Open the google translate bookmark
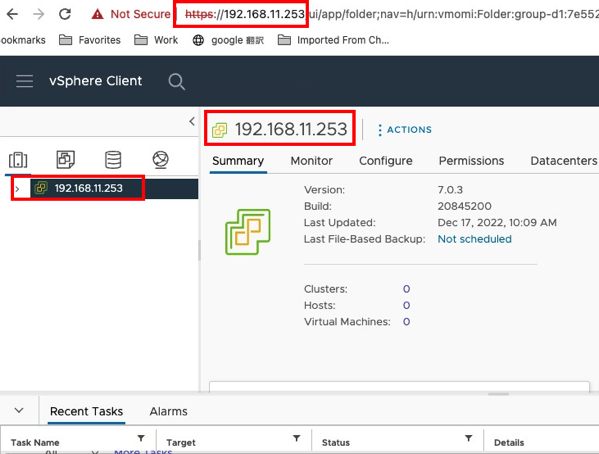 pyautogui.click(x=228, y=40)
